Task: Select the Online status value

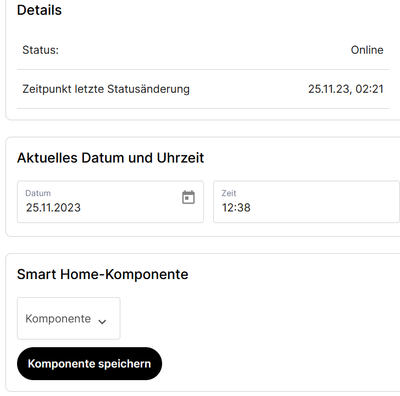Action: [x=367, y=50]
